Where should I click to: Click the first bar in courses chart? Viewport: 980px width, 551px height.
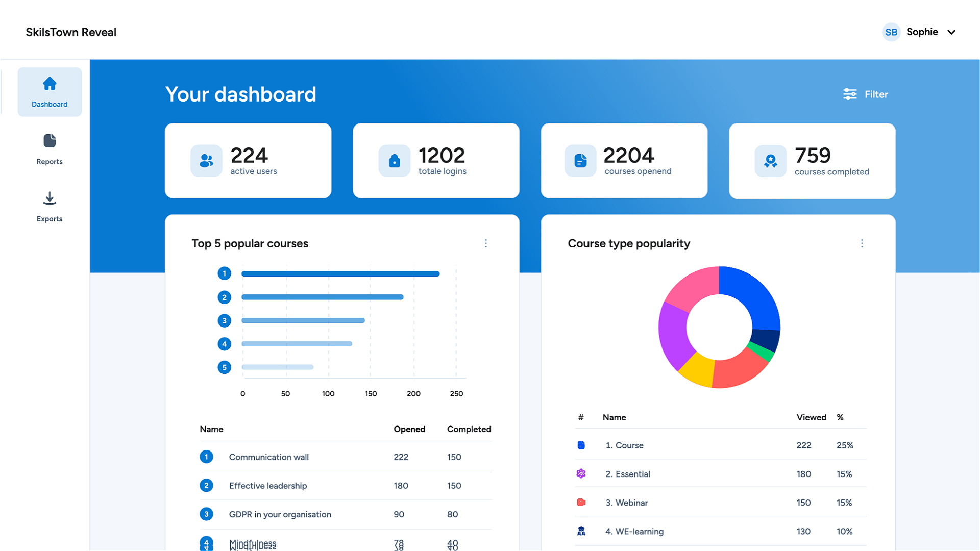340,274
